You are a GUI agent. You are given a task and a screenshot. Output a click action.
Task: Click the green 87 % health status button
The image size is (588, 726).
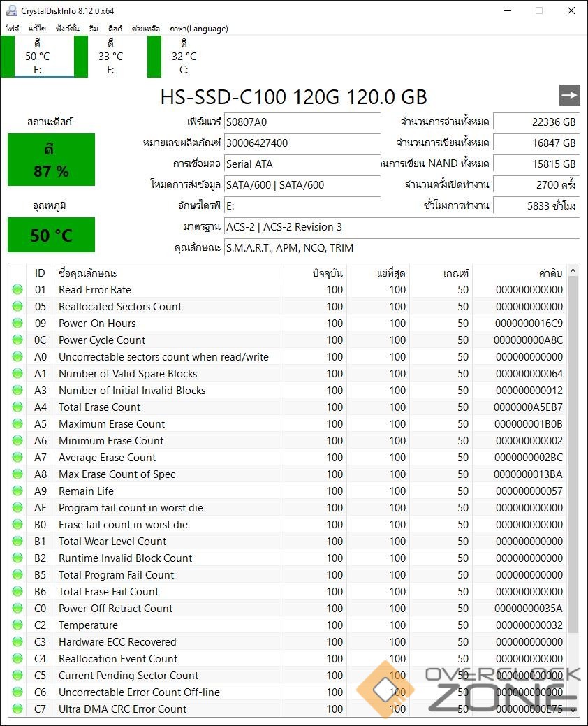click(51, 160)
